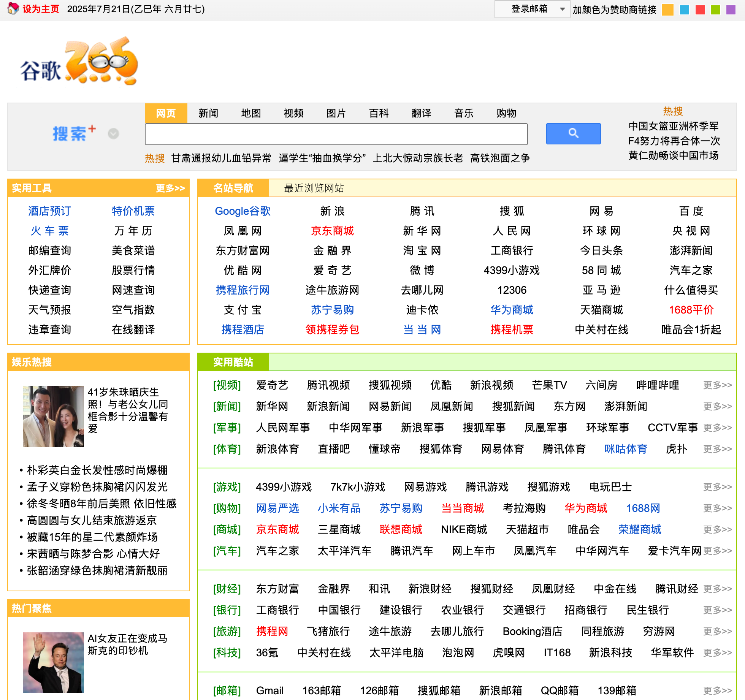
Task: Open the Gmail mailbox link
Action: 269,690
